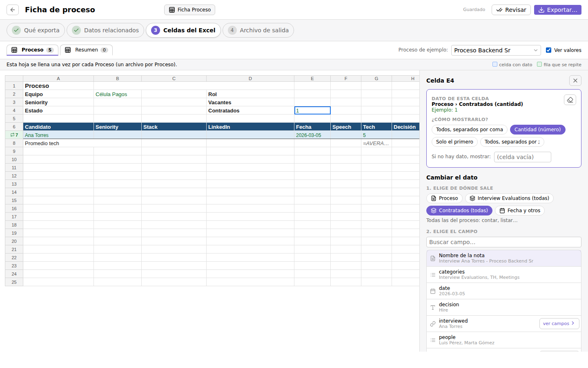Screen dimensions: 588x368
Task: Expand interviewed with ver campos
Action: [559, 323]
